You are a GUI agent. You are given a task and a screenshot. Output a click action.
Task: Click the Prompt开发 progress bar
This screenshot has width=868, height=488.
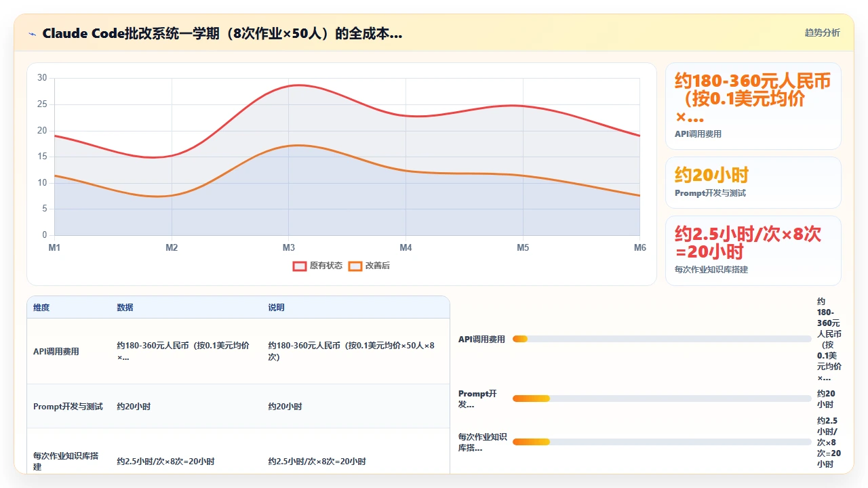tap(662, 399)
